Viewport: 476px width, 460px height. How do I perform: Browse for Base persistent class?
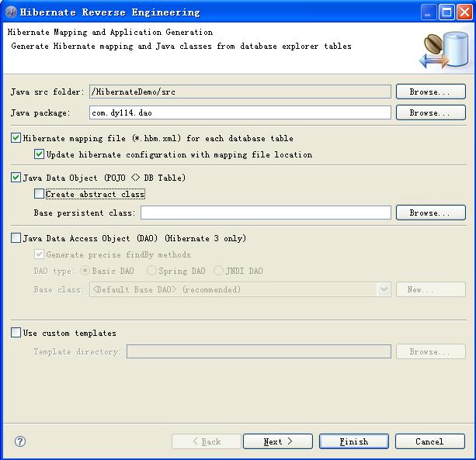(x=431, y=213)
